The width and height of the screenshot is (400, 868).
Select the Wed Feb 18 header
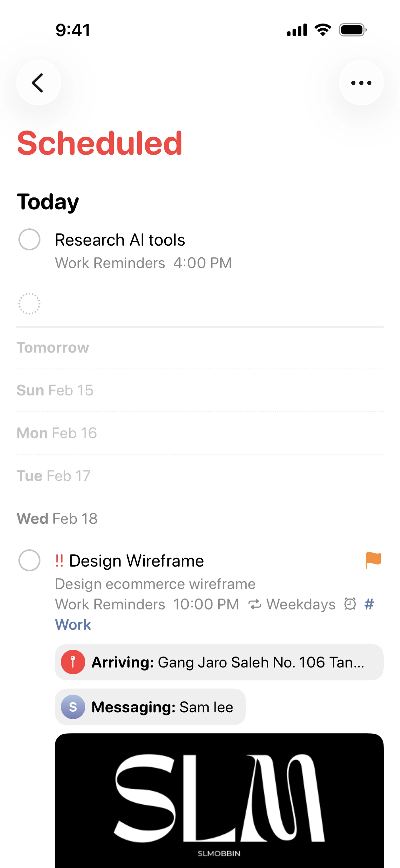tap(57, 519)
